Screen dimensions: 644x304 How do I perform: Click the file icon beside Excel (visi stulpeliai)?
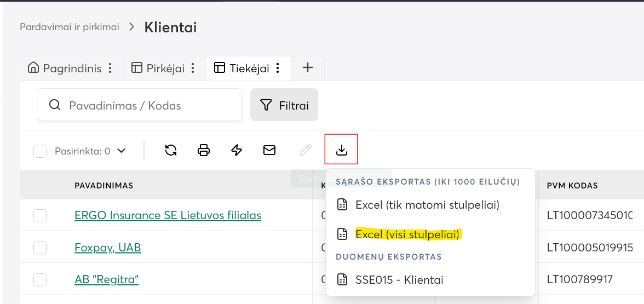(342, 234)
